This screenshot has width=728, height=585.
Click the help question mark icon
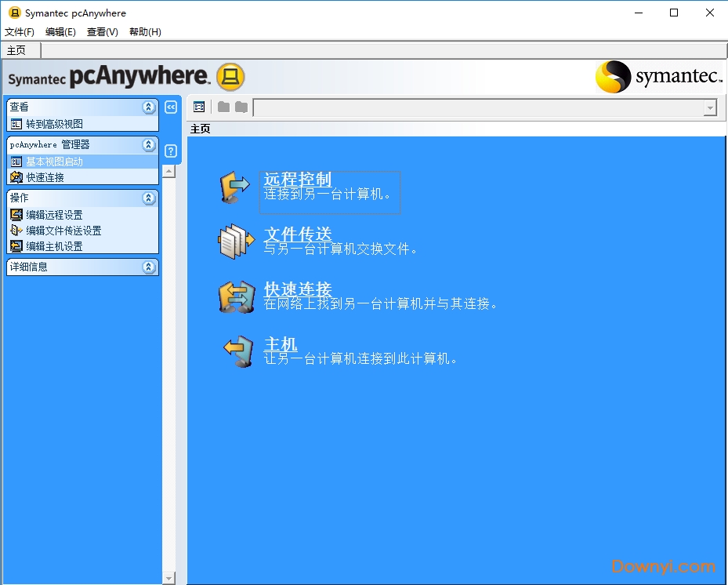click(x=171, y=151)
